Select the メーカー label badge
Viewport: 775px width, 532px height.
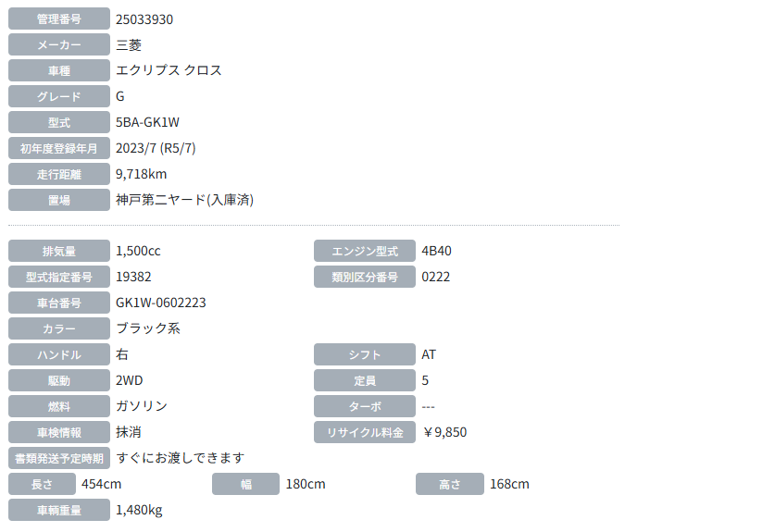click(x=58, y=44)
